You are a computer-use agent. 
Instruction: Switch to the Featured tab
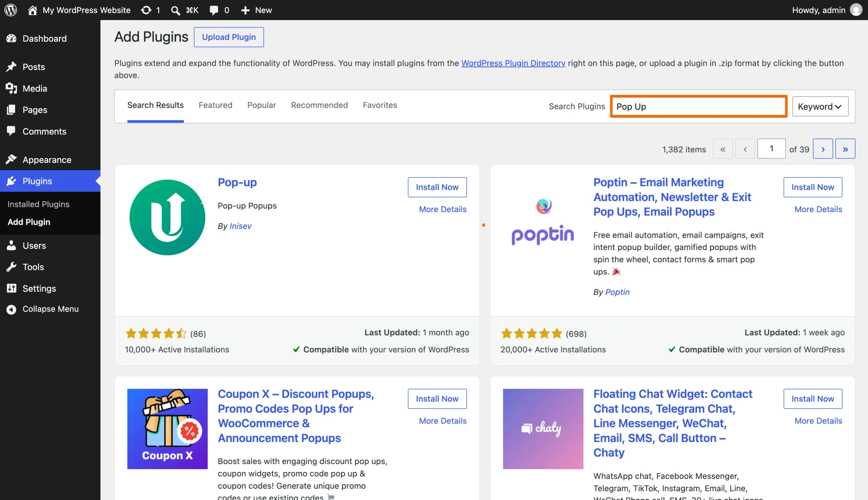(x=215, y=105)
